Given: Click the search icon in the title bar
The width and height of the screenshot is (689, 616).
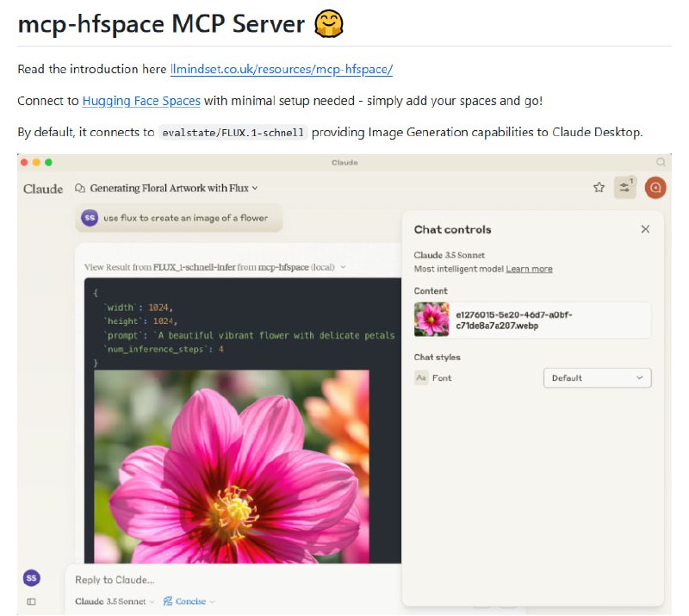Looking at the screenshot, I should point(661,161).
